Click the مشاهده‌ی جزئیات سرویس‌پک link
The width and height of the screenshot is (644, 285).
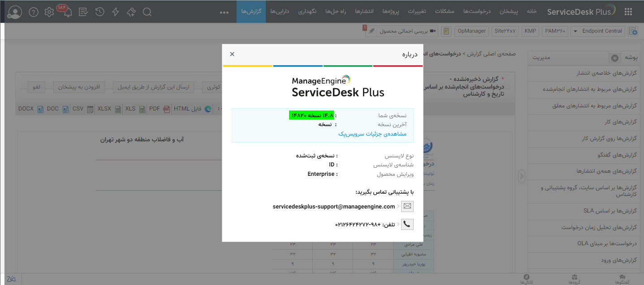coord(372,133)
